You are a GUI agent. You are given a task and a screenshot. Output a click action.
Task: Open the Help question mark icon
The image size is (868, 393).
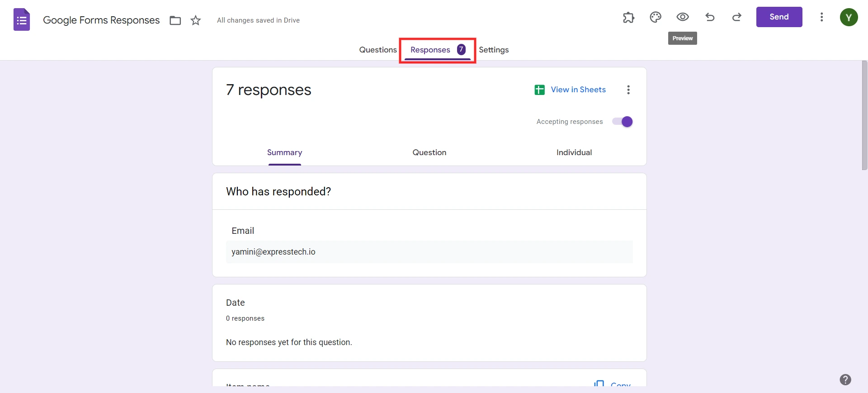pyautogui.click(x=845, y=379)
